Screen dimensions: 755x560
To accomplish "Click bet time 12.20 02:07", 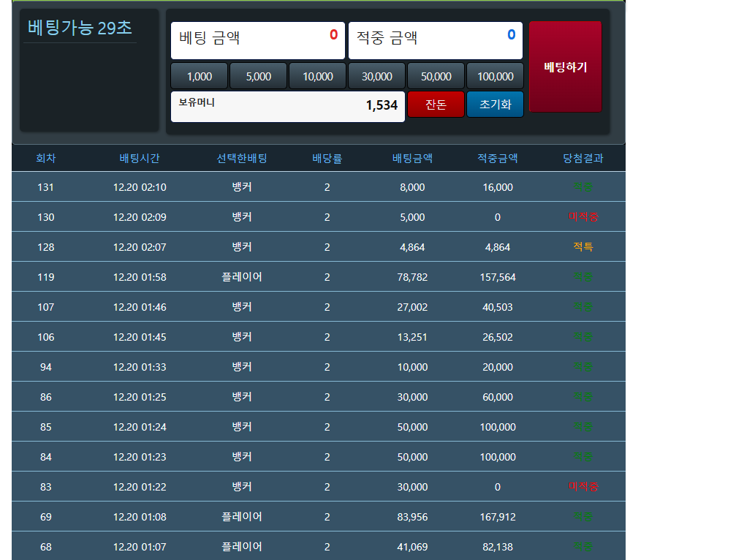I will click(x=140, y=247).
